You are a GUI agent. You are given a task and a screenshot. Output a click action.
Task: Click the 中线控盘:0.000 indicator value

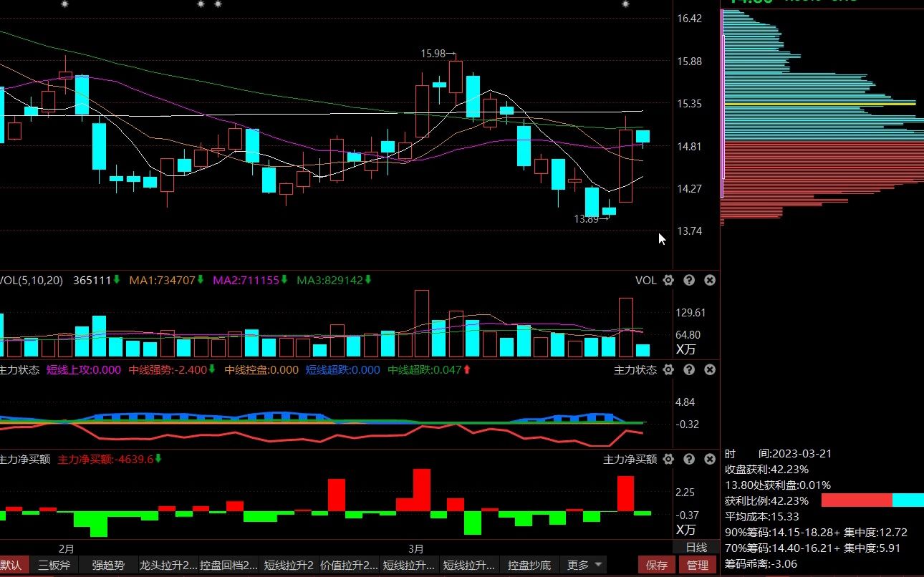coord(261,370)
